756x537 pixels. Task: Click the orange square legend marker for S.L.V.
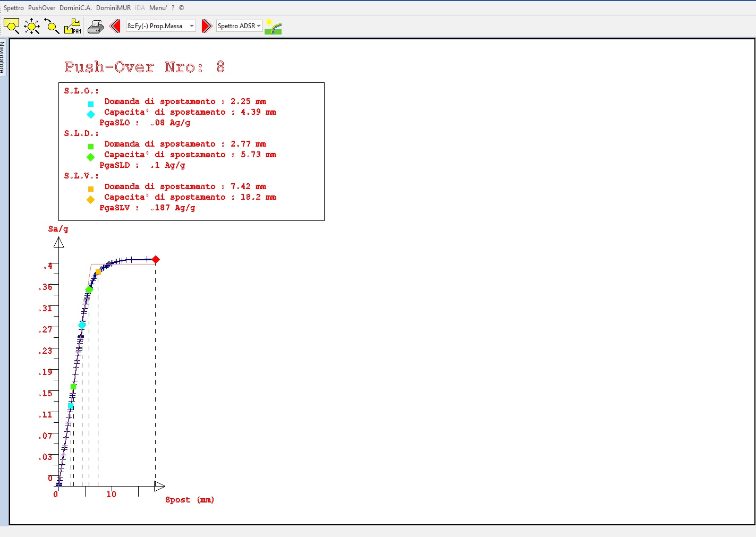click(x=91, y=189)
